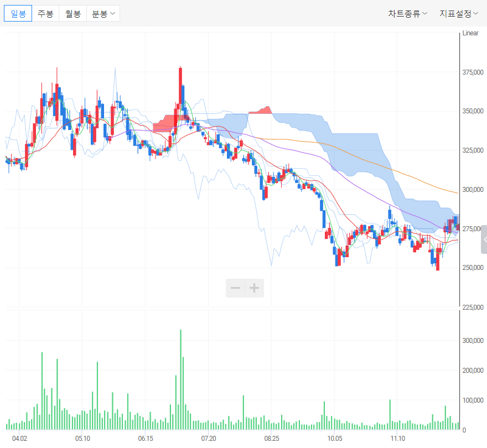Expand the side panel arrow handle

click(x=484, y=239)
